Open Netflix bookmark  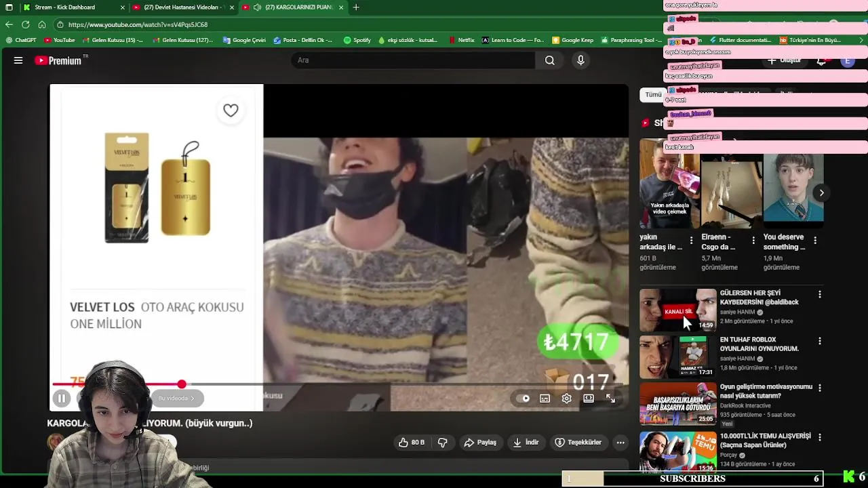point(461,40)
